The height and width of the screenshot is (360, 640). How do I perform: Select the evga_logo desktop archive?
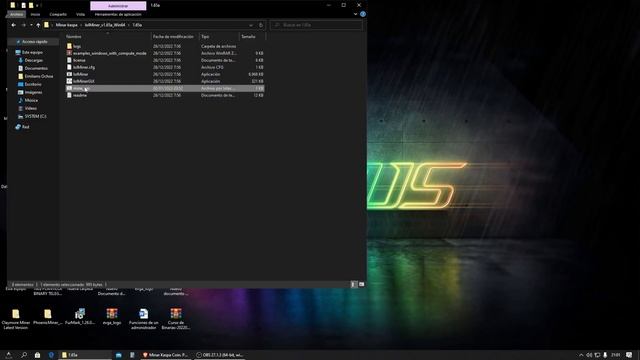[112, 317]
